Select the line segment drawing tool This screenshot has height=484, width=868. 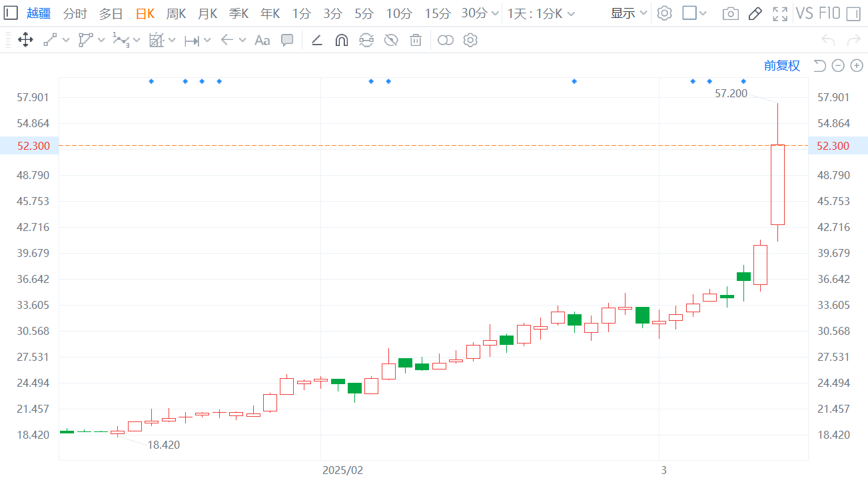[50, 40]
